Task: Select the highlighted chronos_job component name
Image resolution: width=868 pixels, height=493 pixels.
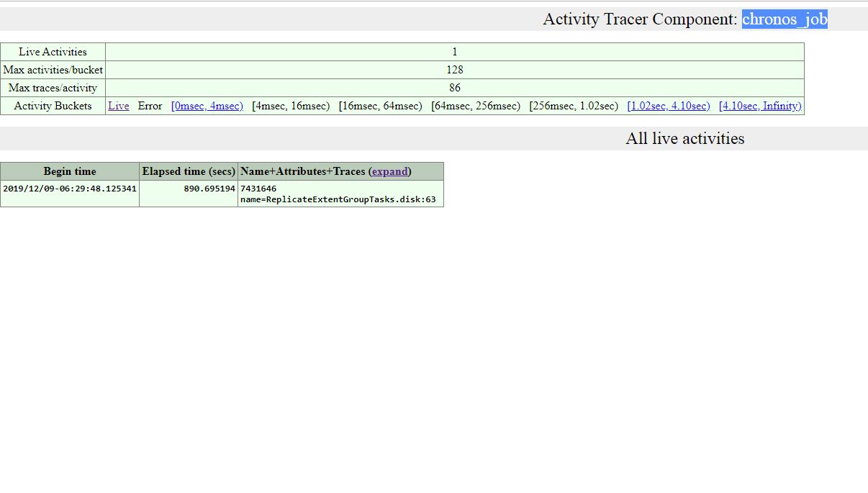Action: (x=785, y=19)
